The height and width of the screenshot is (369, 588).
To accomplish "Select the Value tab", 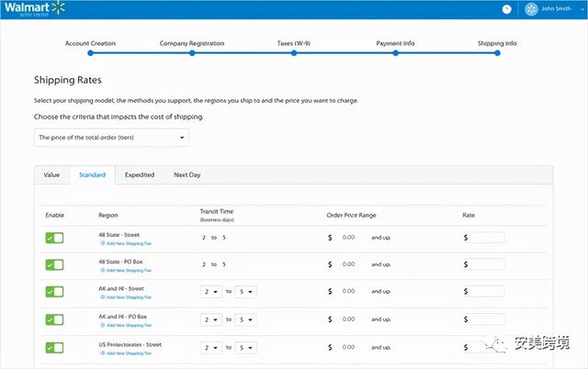I will (x=51, y=174).
